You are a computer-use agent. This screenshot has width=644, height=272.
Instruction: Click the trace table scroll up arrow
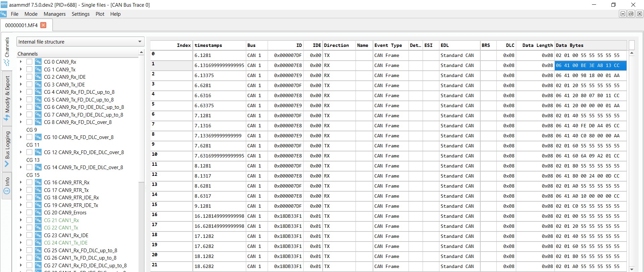pyautogui.click(x=632, y=53)
